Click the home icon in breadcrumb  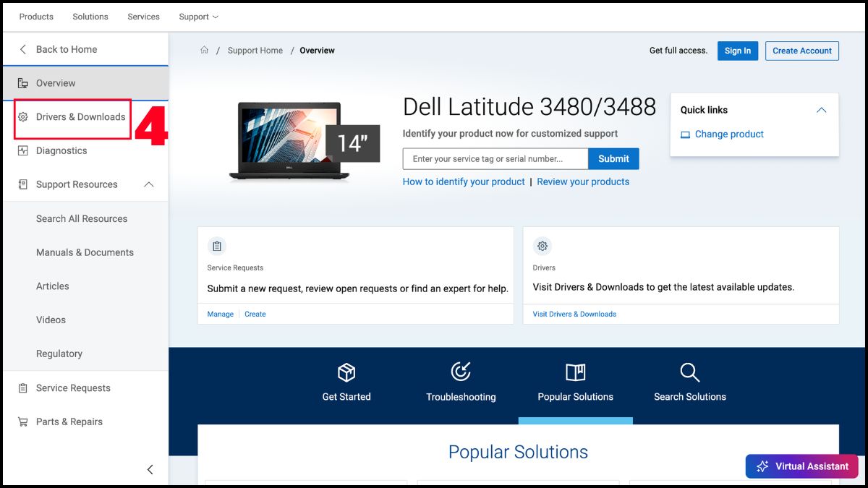click(x=205, y=50)
